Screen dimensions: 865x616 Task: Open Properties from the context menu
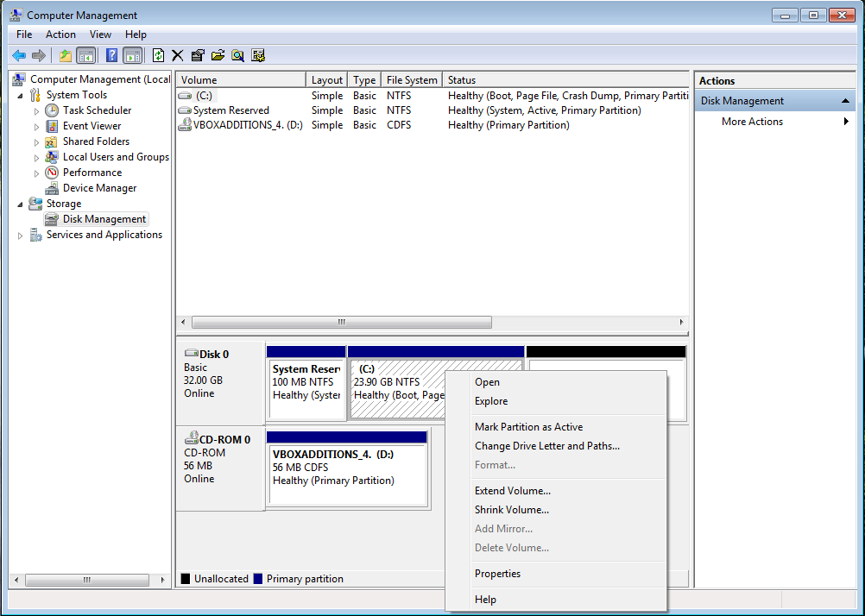coord(556,574)
